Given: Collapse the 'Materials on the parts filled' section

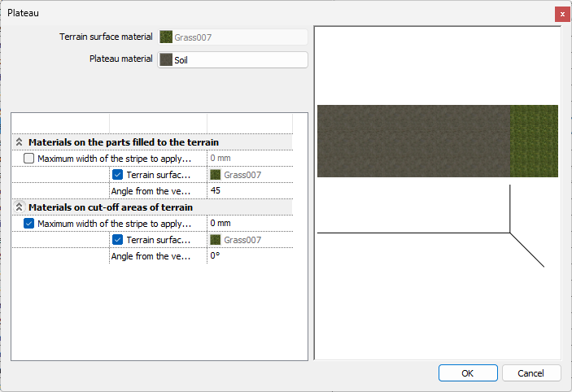Looking at the screenshot, I should (x=20, y=142).
